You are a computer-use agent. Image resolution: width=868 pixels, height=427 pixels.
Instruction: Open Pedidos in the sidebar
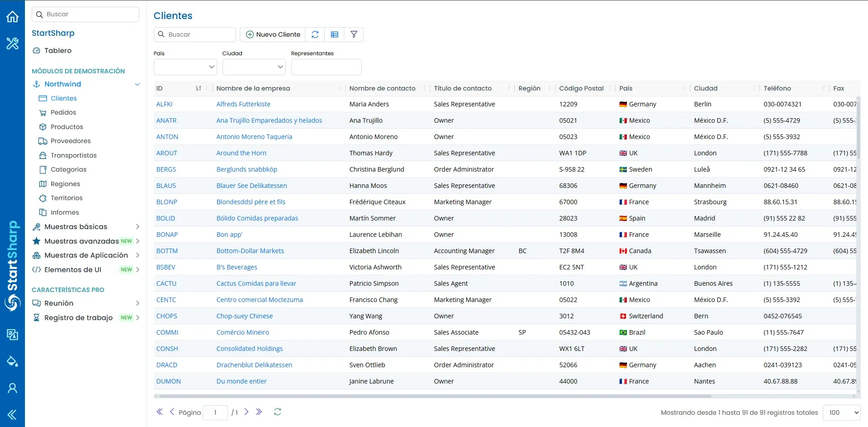tap(63, 112)
